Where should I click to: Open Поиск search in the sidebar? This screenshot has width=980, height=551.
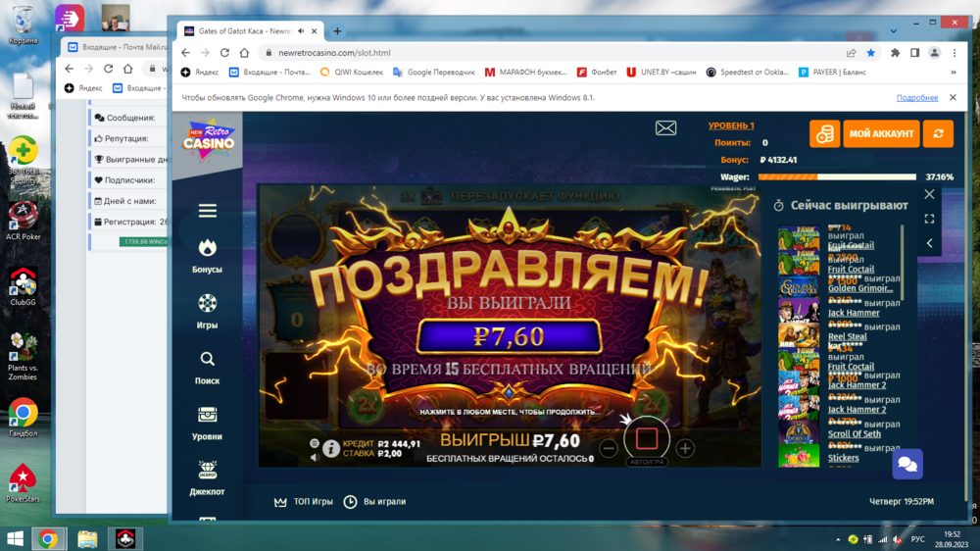click(207, 367)
